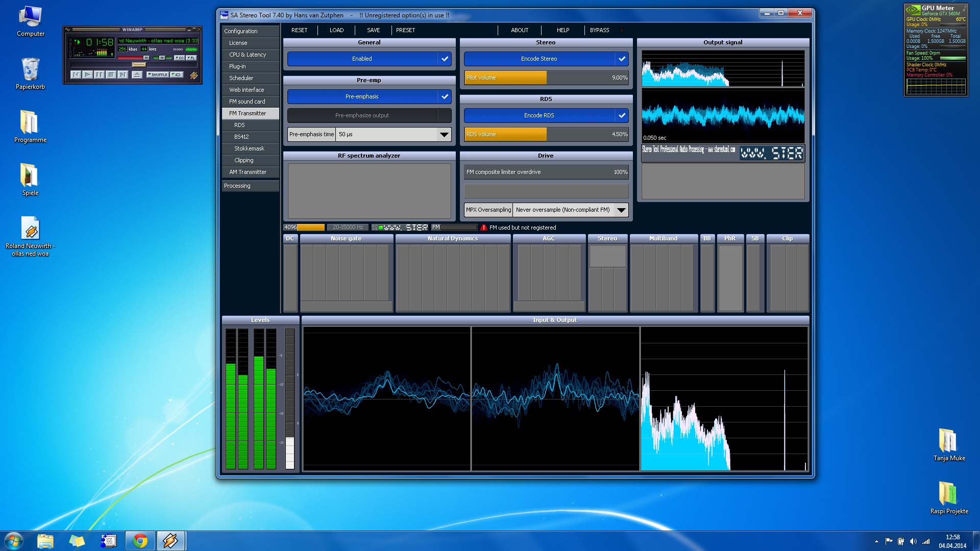Toggle Winamp repeat mode

pos(177,74)
